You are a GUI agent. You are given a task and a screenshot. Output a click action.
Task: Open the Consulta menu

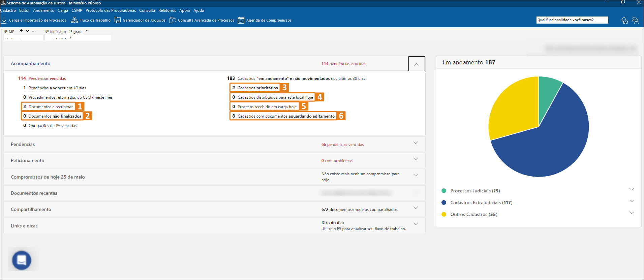point(147,10)
